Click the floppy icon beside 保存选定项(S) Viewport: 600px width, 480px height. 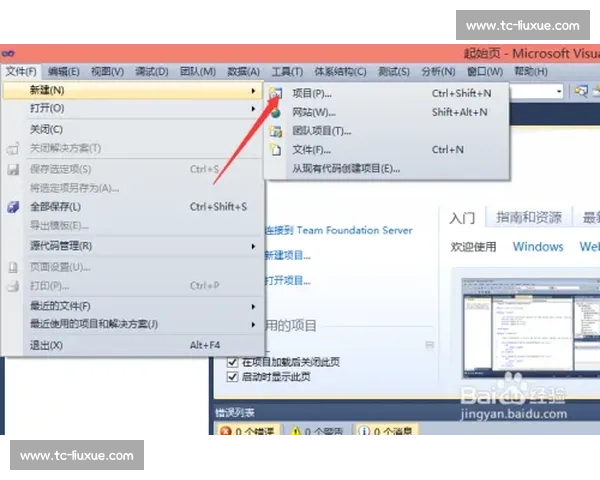click(13, 170)
